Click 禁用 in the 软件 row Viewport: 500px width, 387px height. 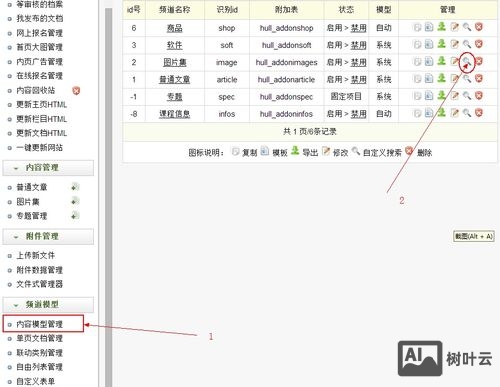pyautogui.click(x=359, y=45)
